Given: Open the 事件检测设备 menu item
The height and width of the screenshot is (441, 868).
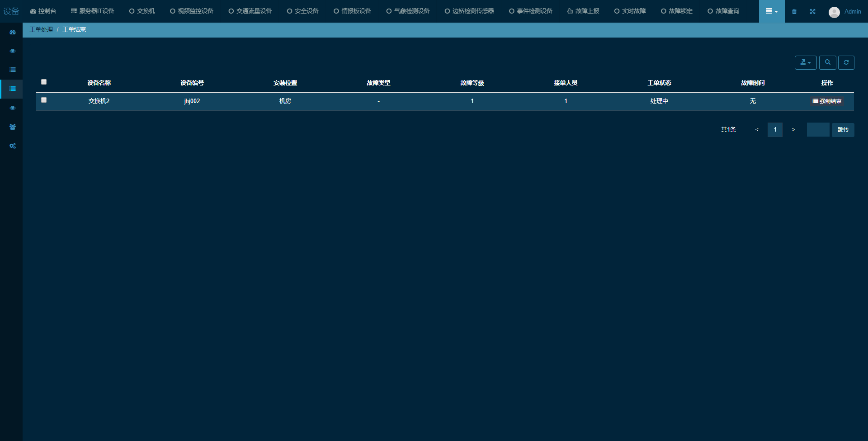Looking at the screenshot, I should coord(531,11).
